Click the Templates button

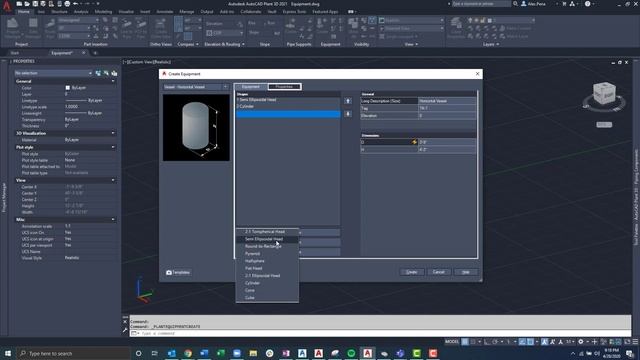(178, 272)
